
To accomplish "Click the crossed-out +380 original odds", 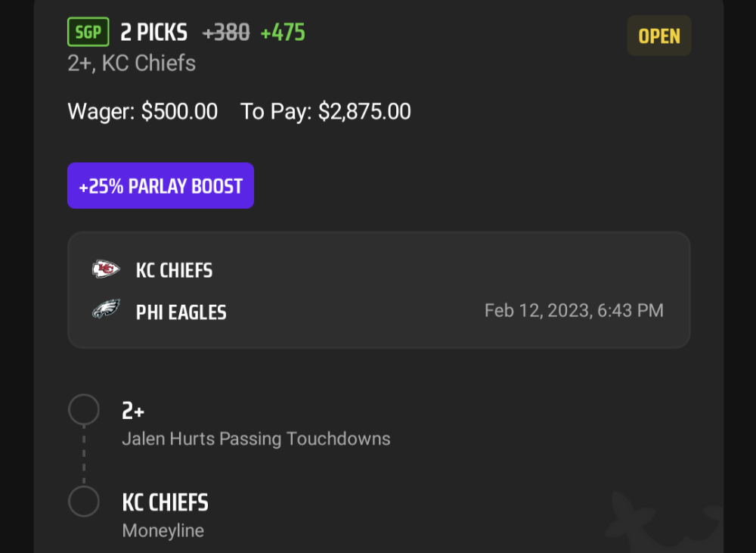I will (226, 33).
